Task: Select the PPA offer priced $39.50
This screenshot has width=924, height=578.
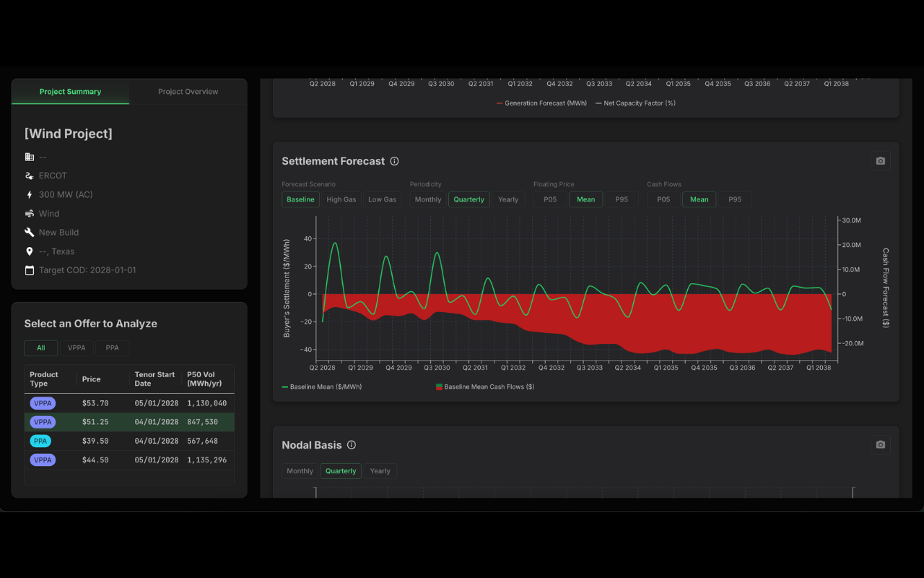Action: click(x=129, y=441)
